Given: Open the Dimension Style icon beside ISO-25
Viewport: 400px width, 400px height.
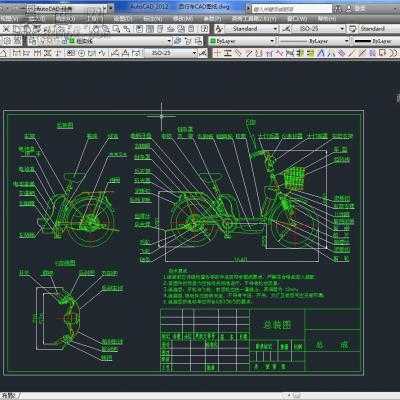Looking at the screenshot, I should tap(287, 29).
